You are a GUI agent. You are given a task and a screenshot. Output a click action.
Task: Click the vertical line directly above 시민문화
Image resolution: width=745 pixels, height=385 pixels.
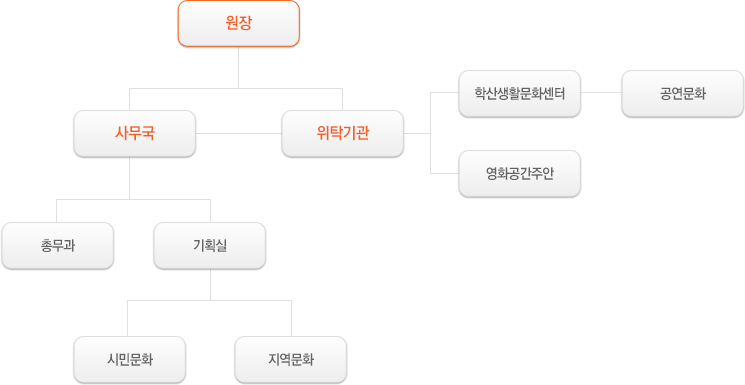pyautogui.click(x=127, y=318)
